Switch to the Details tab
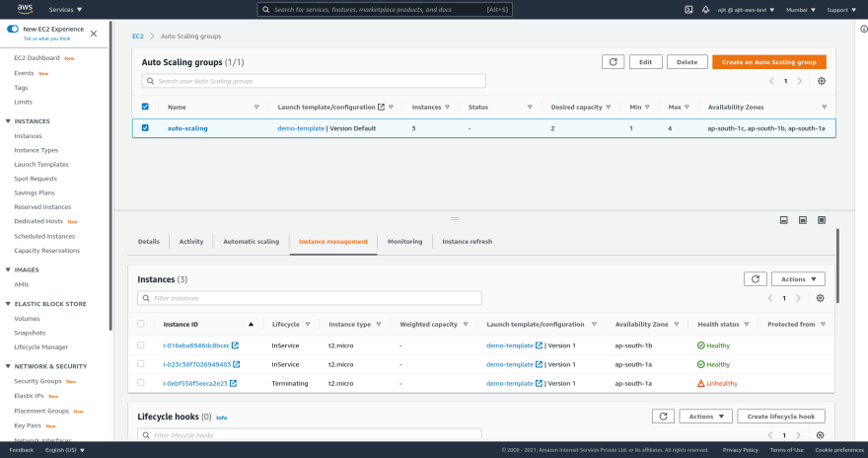This screenshot has height=458, width=868. [x=148, y=242]
